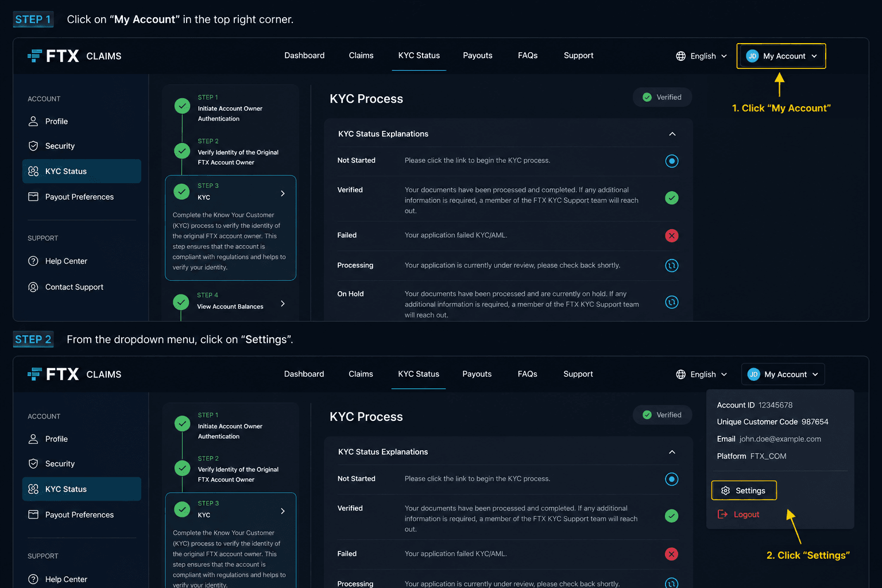Click Settings in the account dropdown
Screen dimensions: 882x588
(x=744, y=490)
